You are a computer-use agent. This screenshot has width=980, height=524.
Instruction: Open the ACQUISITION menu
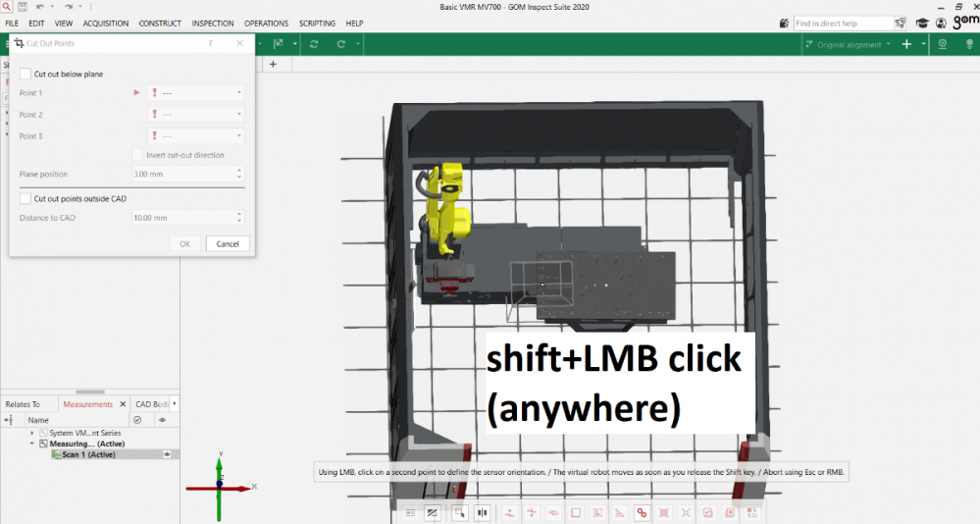coord(106,24)
